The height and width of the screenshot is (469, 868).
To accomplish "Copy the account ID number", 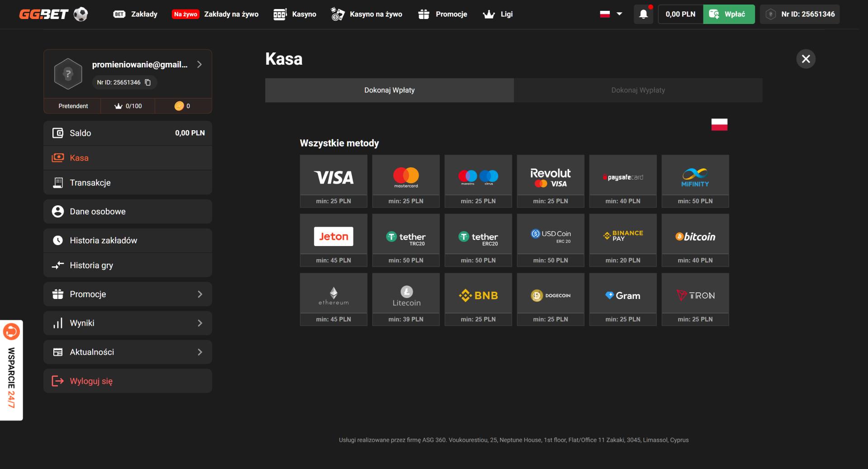I will click(148, 82).
